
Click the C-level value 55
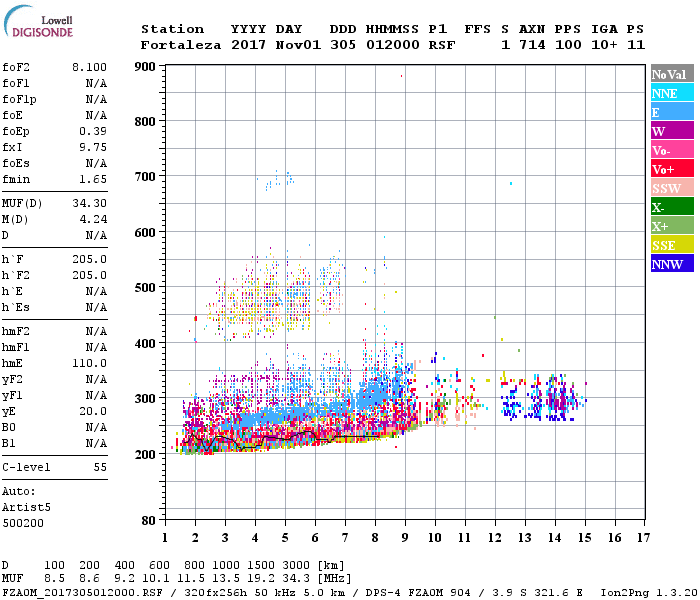pyautogui.click(x=100, y=467)
